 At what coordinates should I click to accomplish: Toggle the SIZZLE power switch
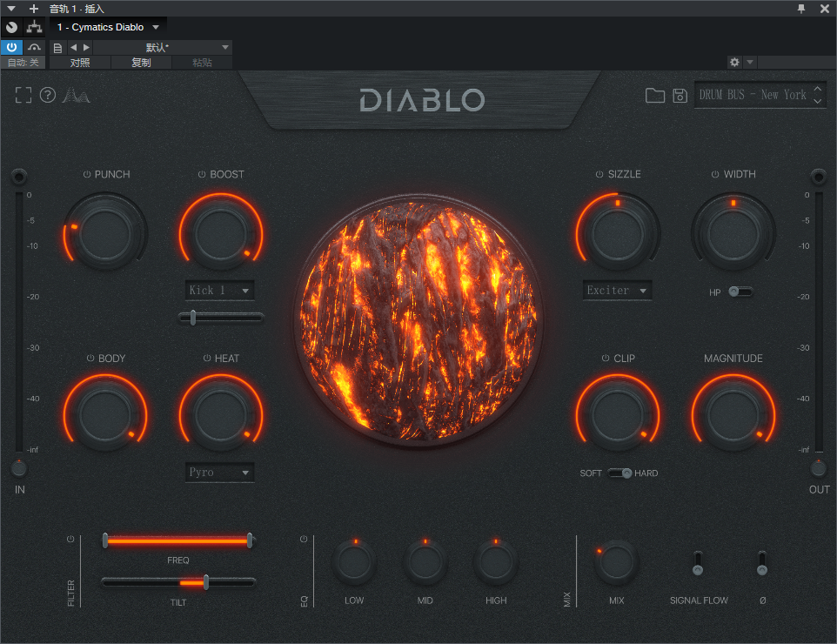pyautogui.click(x=599, y=175)
